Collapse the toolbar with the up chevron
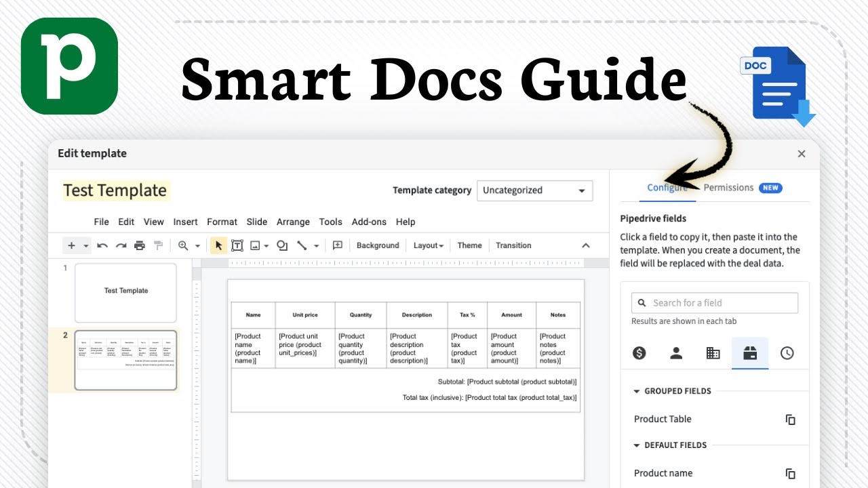The height and width of the screenshot is (488, 868). click(586, 245)
